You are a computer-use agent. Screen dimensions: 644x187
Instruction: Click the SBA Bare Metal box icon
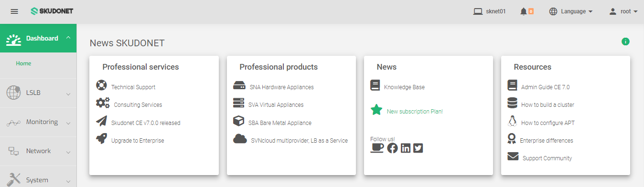click(238, 121)
